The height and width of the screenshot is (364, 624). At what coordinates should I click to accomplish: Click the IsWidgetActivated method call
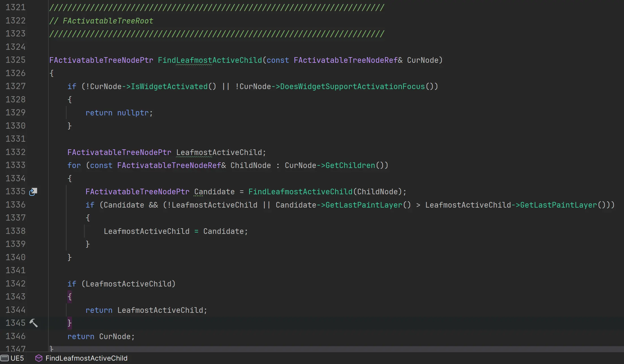click(x=169, y=87)
